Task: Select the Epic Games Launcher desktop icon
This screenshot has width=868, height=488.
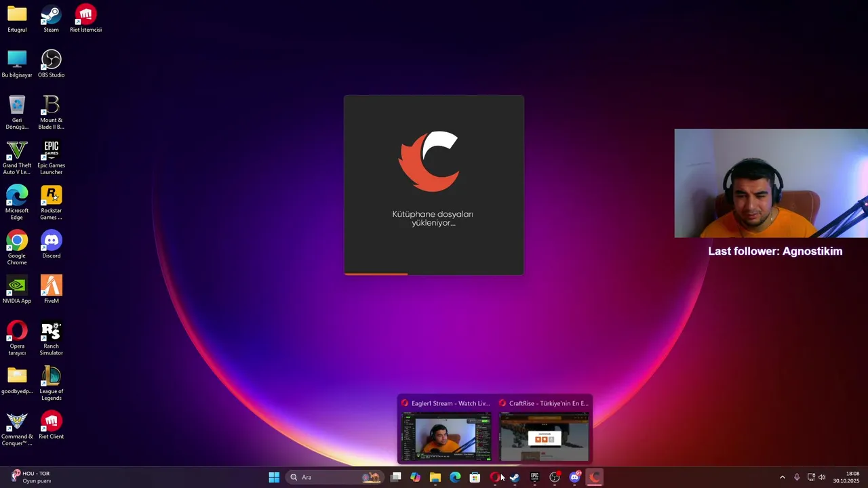Action: tap(51, 158)
